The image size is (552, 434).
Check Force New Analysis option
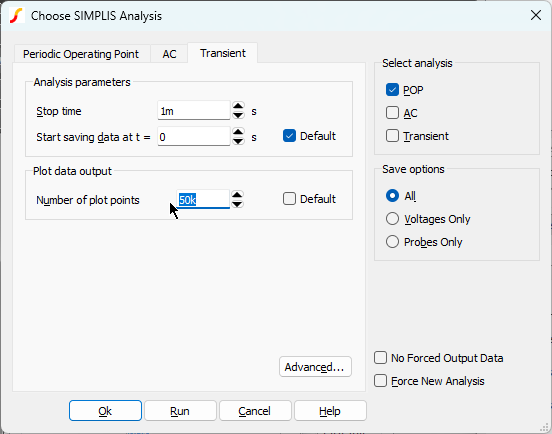tap(380, 381)
